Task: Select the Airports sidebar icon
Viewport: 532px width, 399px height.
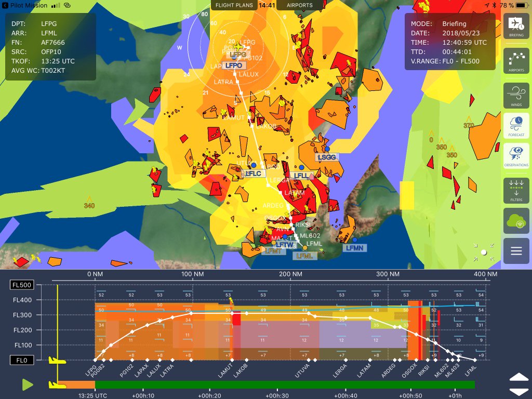Action: [x=515, y=61]
